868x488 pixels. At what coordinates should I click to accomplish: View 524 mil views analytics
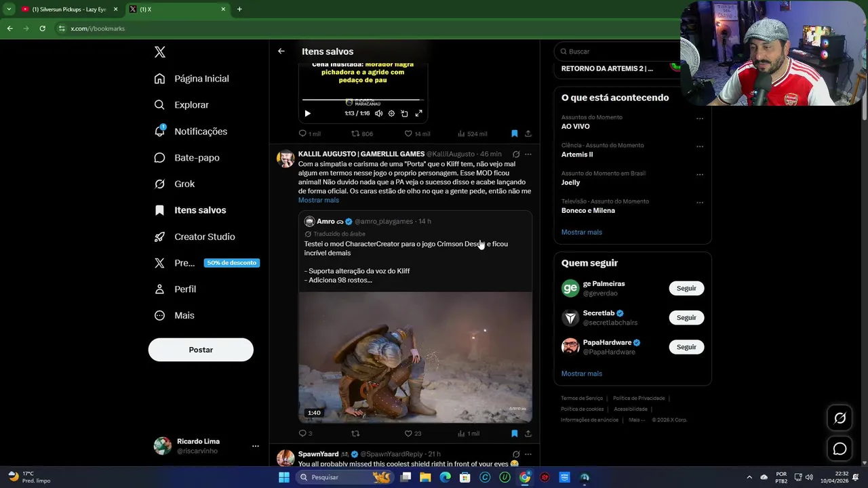(473, 134)
